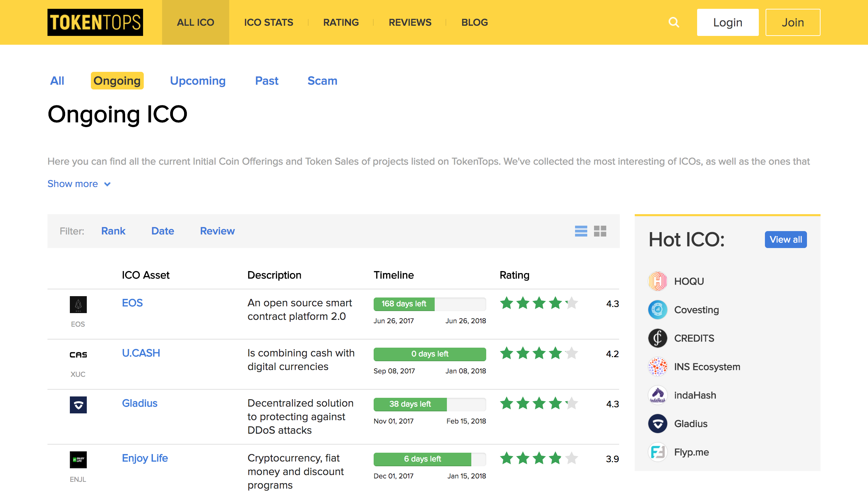Click the HOQU logo icon
This screenshot has width=868, height=492.
(x=657, y=281)
